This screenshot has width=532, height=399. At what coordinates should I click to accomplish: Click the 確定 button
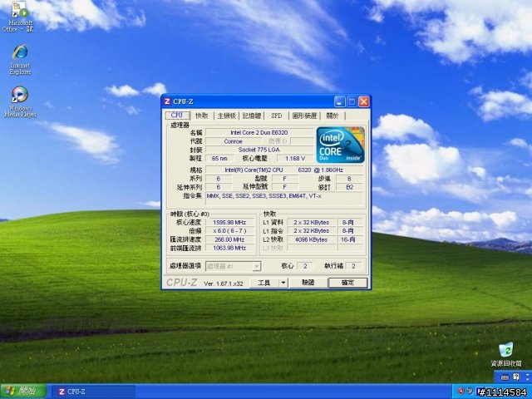pos(347,283)
